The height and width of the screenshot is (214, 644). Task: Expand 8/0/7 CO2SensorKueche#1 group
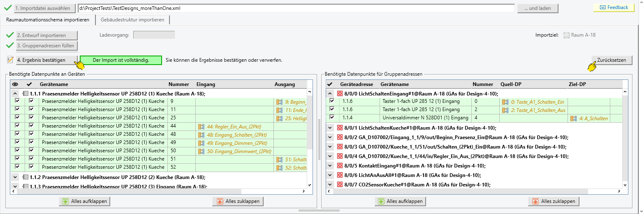(x=330, y=185)
